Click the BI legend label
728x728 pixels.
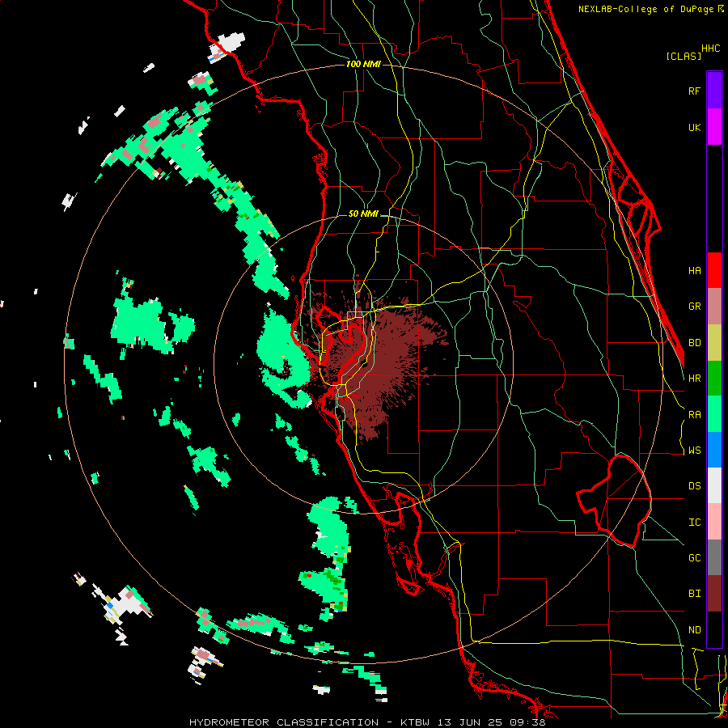[x=694, y=594]
